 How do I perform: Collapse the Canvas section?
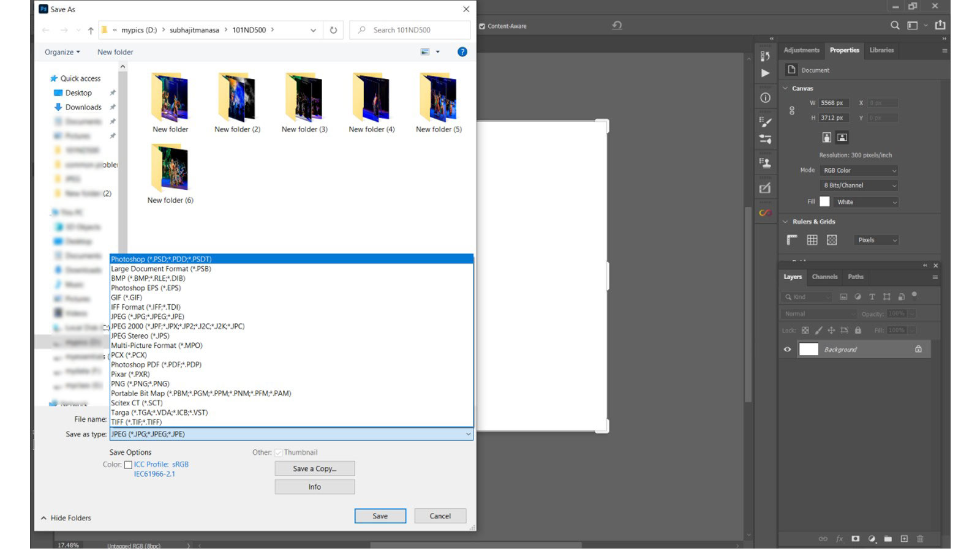click(786, 88)
